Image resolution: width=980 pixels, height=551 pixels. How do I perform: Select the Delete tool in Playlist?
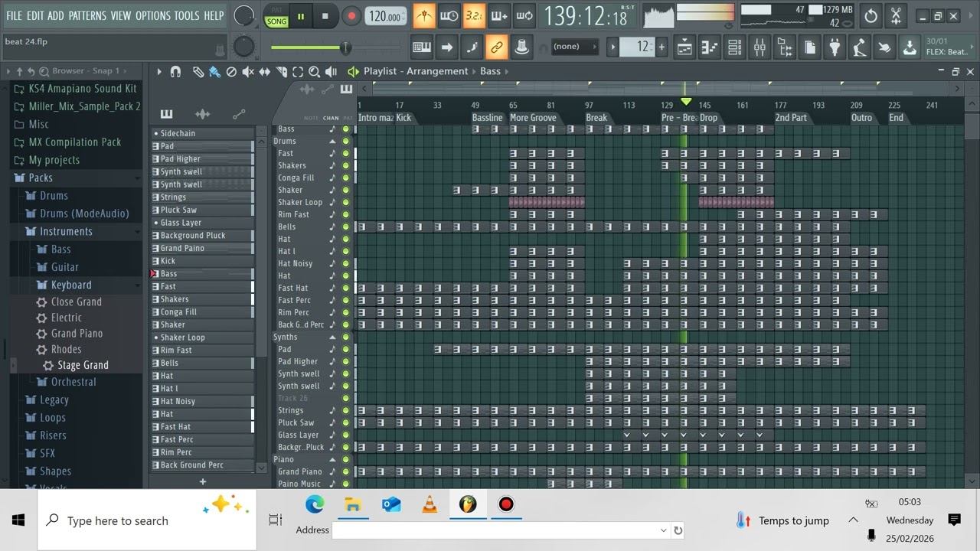pyautogui.click(x=231, y=71)
